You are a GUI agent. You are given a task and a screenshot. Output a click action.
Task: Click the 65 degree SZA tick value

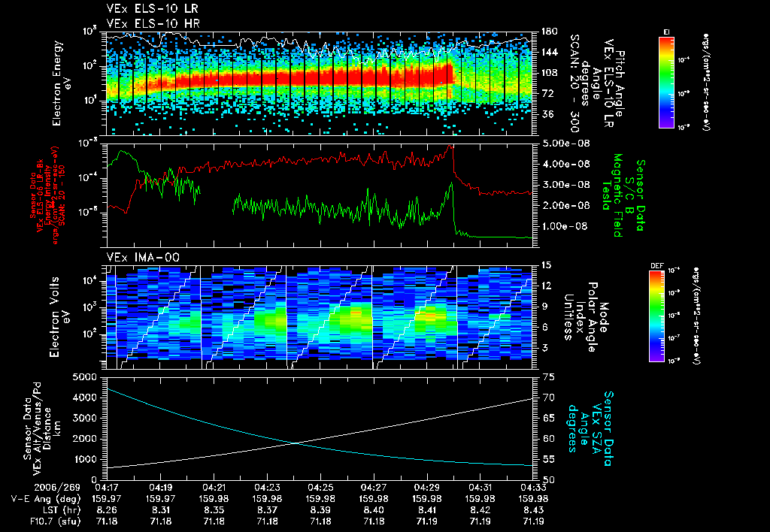pos(550,418)
